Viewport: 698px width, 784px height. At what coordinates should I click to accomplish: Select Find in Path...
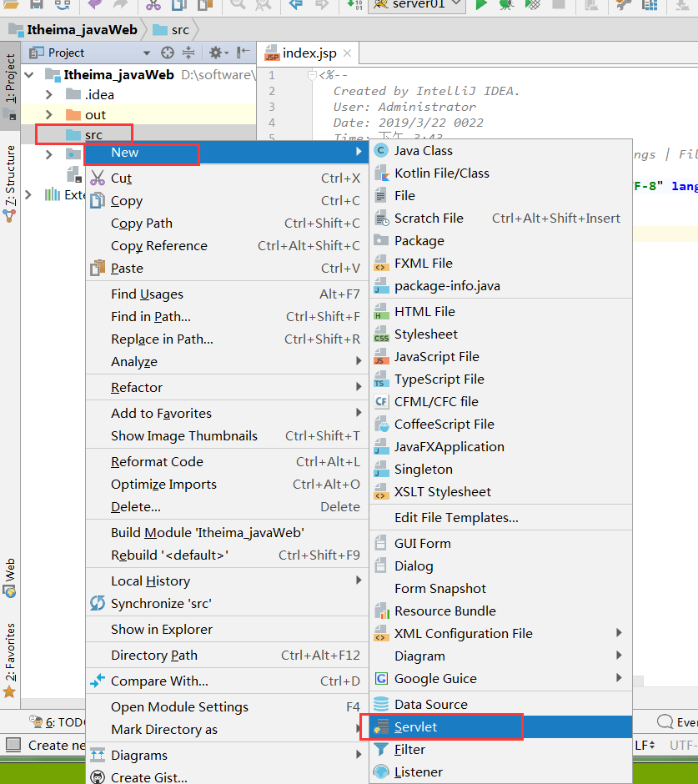(227, 316)
